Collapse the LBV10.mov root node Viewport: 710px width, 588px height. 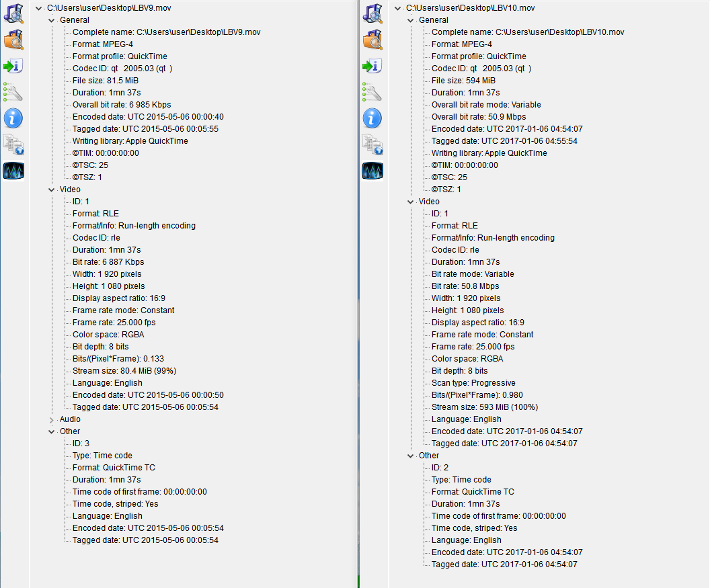point(398,8)
